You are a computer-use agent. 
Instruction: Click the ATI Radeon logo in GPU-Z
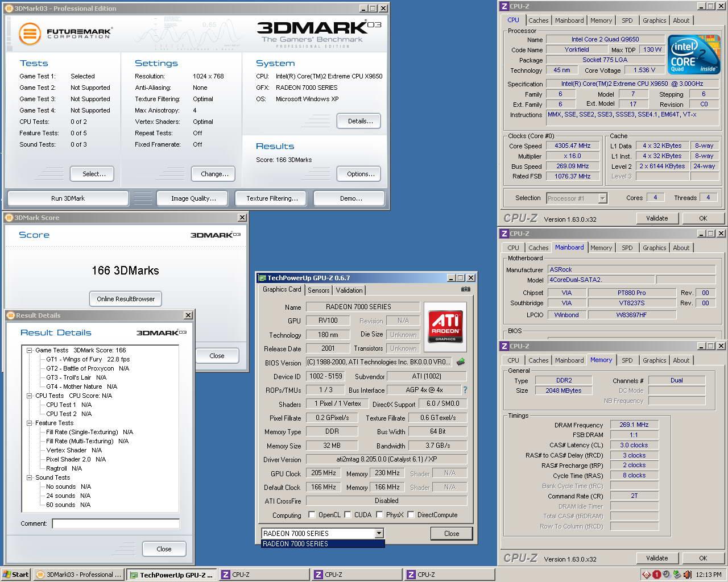click(x=445, y=326)
